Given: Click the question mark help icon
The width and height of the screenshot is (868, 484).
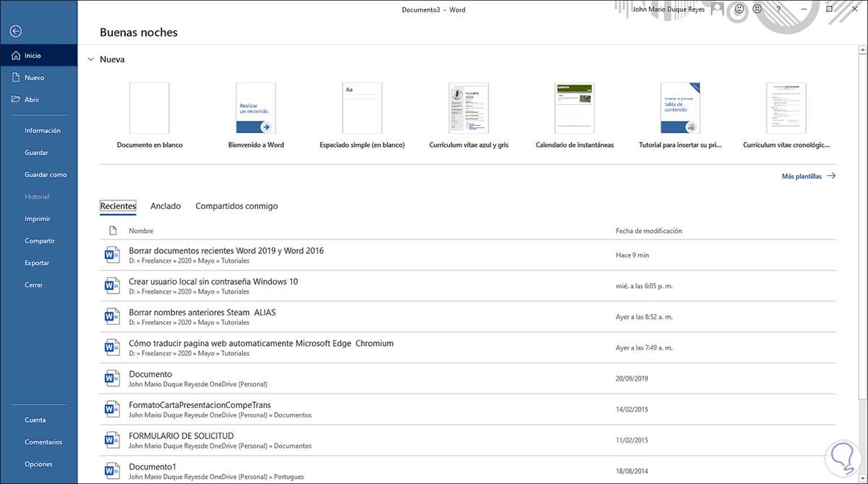Looking at the screenshot, I should coord(778,9).
